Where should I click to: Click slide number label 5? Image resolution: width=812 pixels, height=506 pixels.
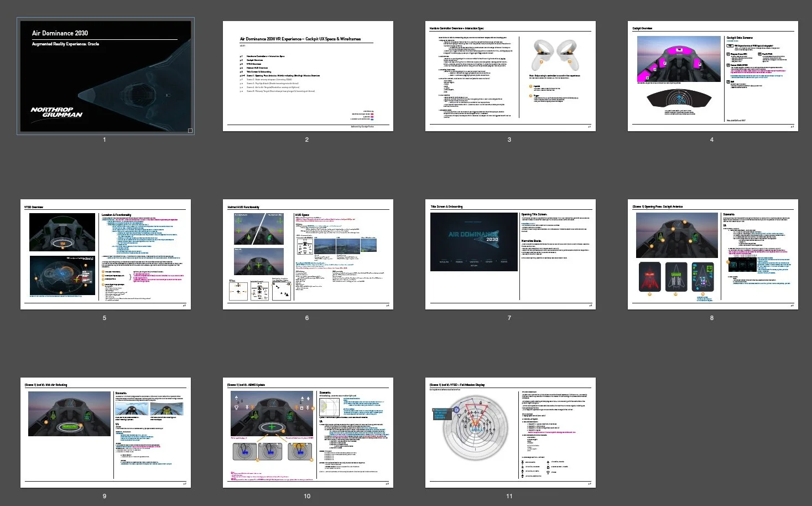105,318
